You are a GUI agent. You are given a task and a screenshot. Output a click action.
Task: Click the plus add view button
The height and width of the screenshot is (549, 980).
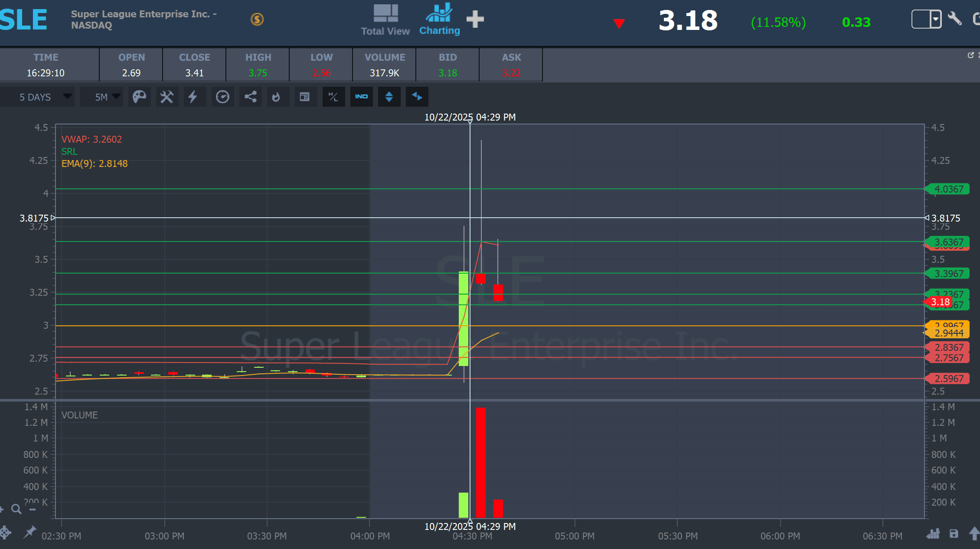click(x=475, y=19)
